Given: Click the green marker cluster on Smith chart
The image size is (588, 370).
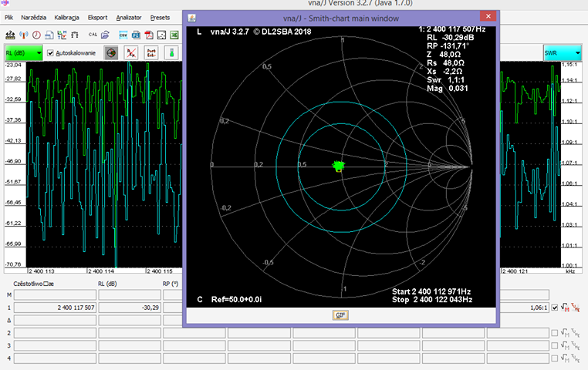Looking at the screenshot, I should pyautogui.click(x=339, y=166).
